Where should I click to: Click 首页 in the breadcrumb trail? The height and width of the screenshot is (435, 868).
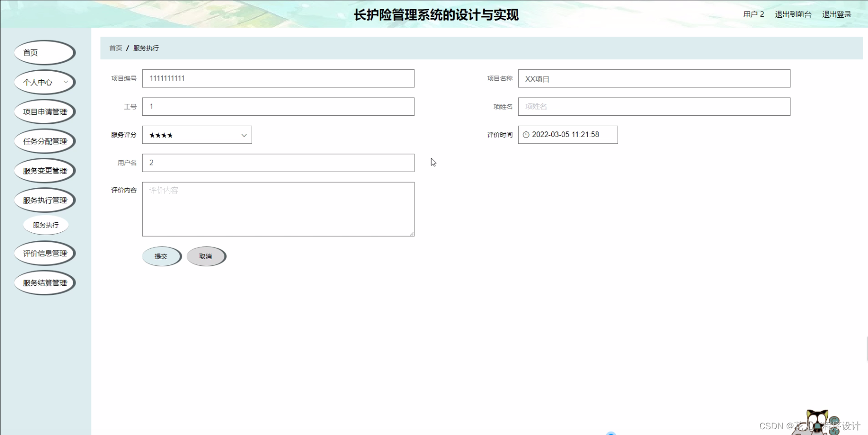[x=115, y=48]
